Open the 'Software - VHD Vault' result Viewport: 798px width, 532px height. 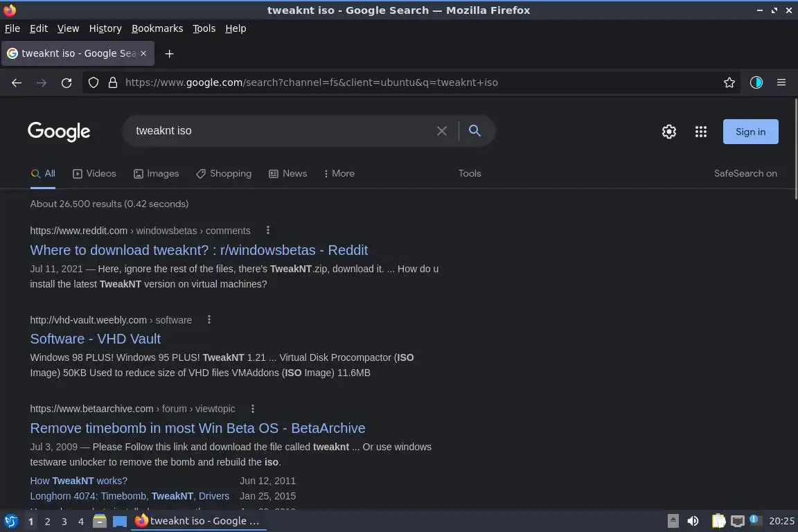pos(95,339)
